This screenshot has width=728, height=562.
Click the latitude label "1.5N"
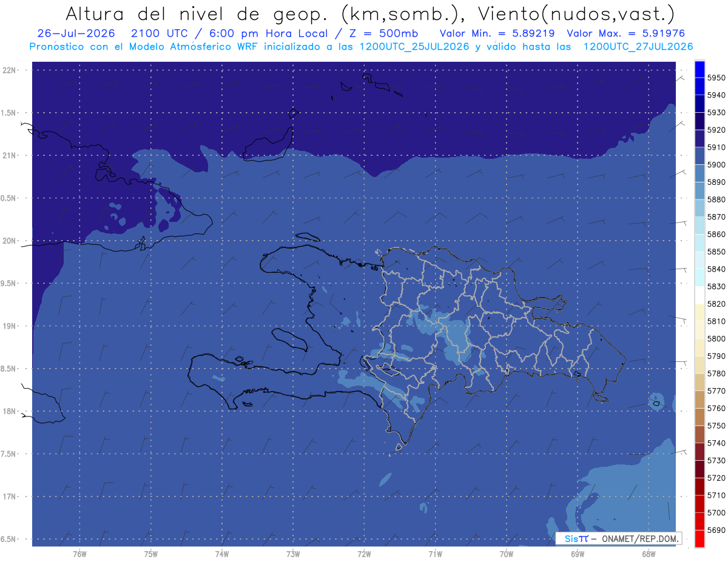tap(9, 113)
